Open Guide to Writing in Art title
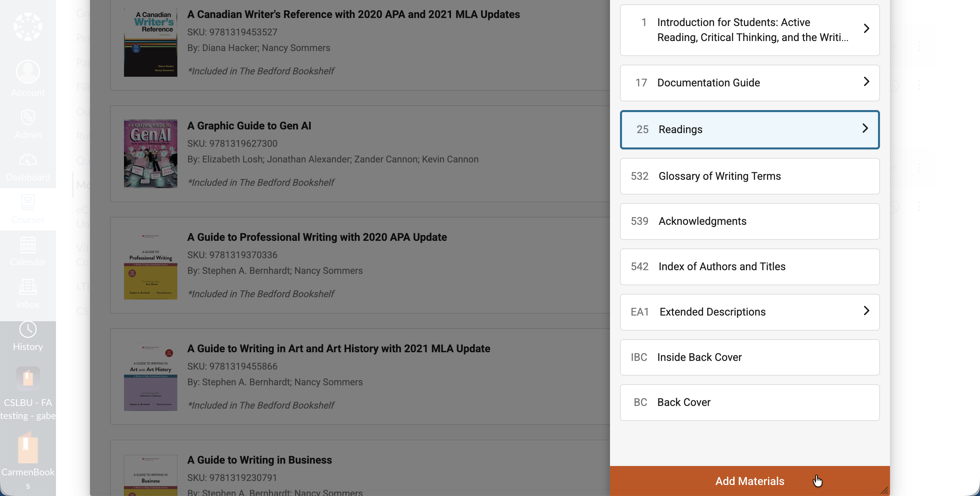 (339, 349)
